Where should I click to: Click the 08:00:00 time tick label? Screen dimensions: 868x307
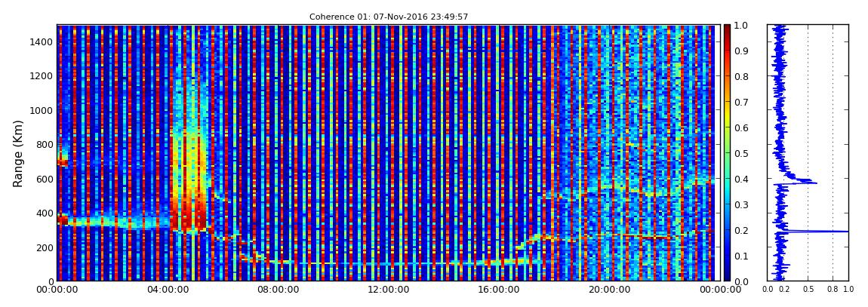(277, 289)
